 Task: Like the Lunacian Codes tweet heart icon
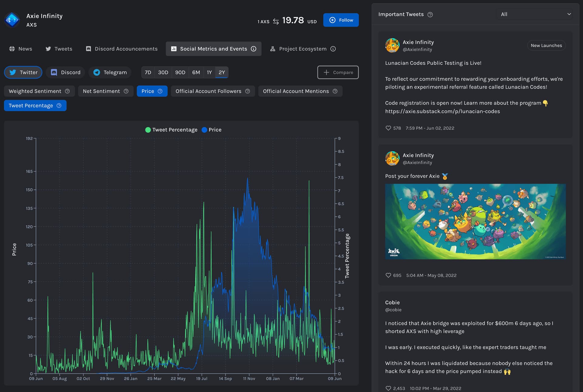388,128
